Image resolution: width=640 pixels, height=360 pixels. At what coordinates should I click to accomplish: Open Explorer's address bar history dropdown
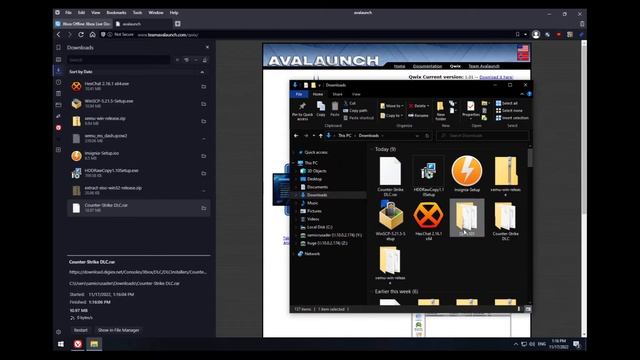click(417, 136)
